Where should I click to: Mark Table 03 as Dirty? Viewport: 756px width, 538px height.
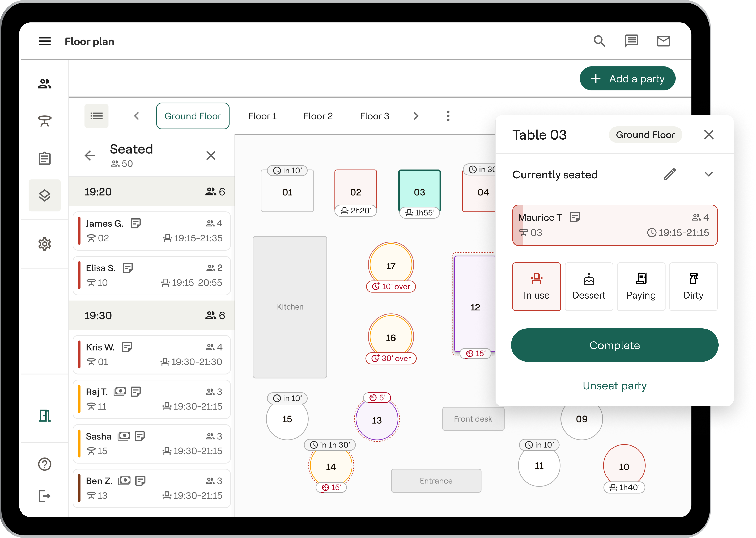pyautogui.click(x=693, y=287)
